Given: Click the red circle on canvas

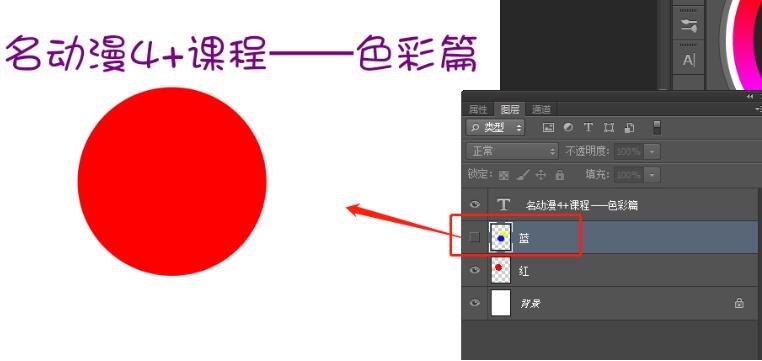Looking at the screenshot, I should [x=172, y=181].
